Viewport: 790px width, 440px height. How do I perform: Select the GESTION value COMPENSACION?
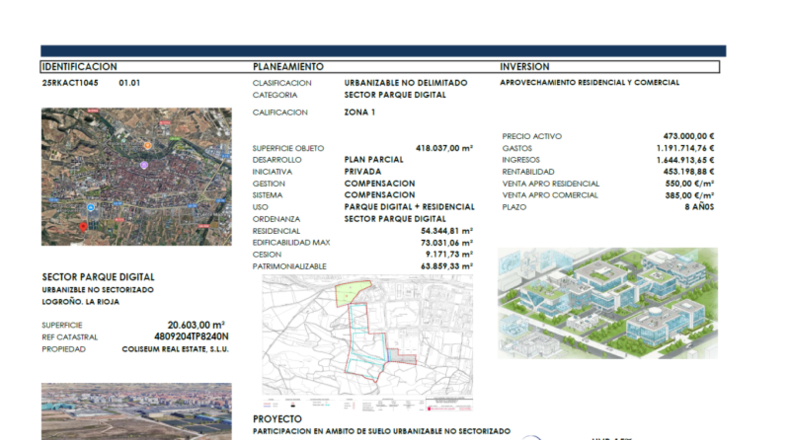point(380,183)
